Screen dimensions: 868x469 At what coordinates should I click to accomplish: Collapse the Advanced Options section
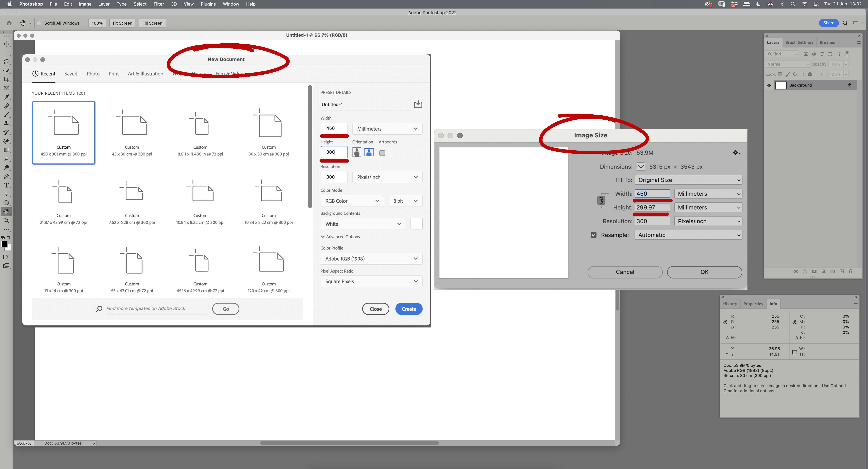(x=340, y=237)
